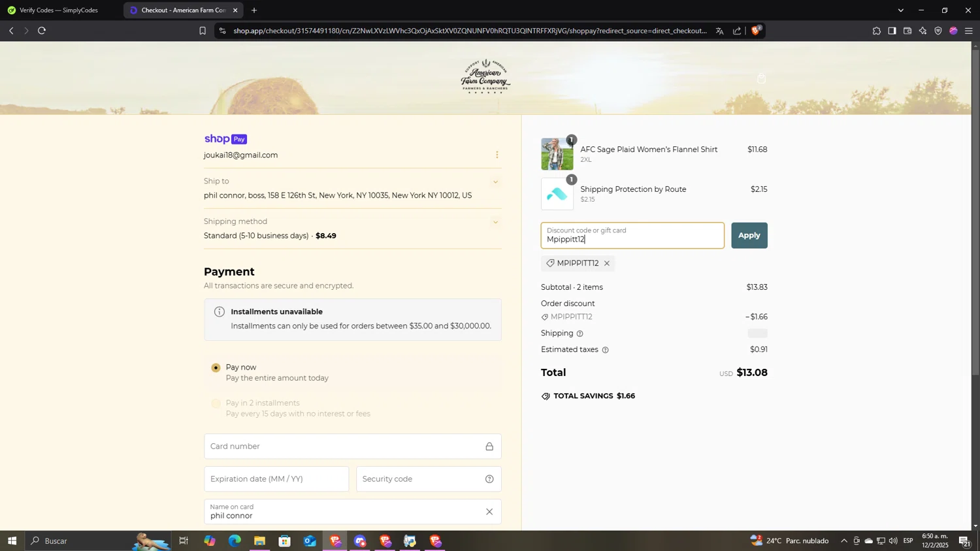Click the Expiration date field
This screenshot has width=980, height=551.
pyautogui.click(x=276, y=479)
